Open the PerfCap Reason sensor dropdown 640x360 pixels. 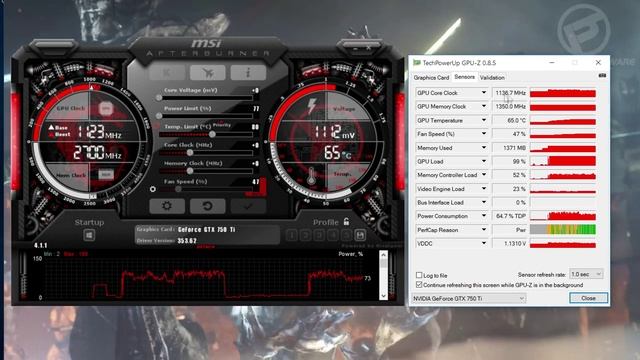point(484,229)
